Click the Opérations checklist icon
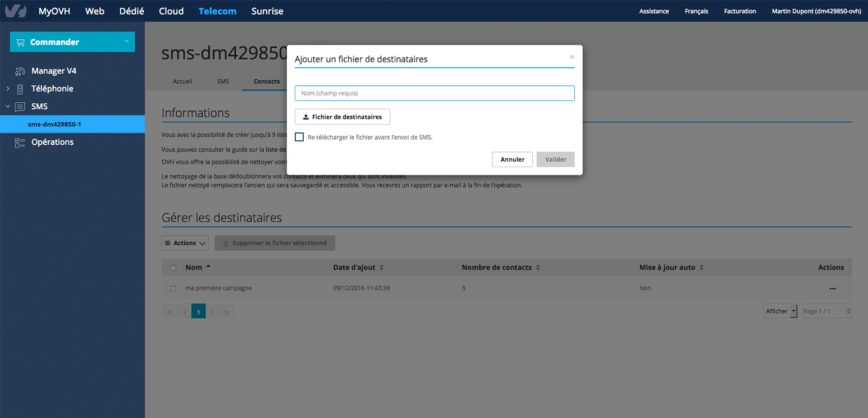Image resolution: width=868 pixels, height=418 pixels. (x=20, y=143)
